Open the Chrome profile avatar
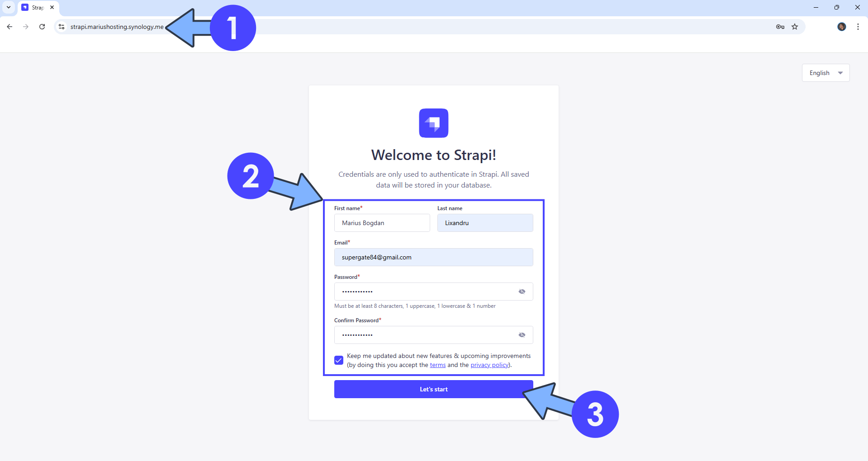This screenshot has width=868, height=461. click(x=842, y=27)
